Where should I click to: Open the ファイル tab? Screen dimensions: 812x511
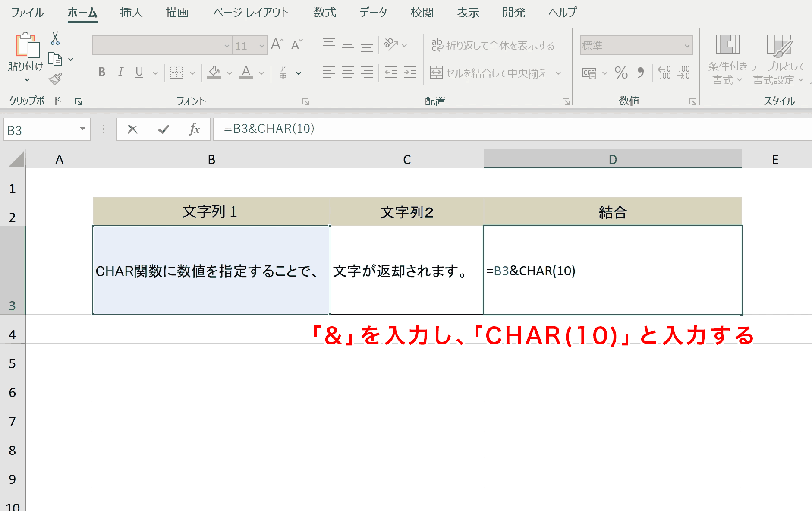click(27, 13)
